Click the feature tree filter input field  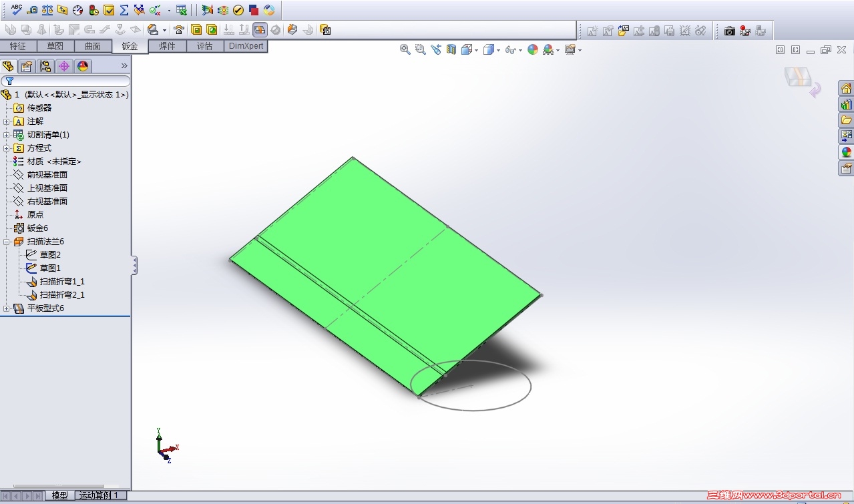pyautogui.click(x=65, y=81)
